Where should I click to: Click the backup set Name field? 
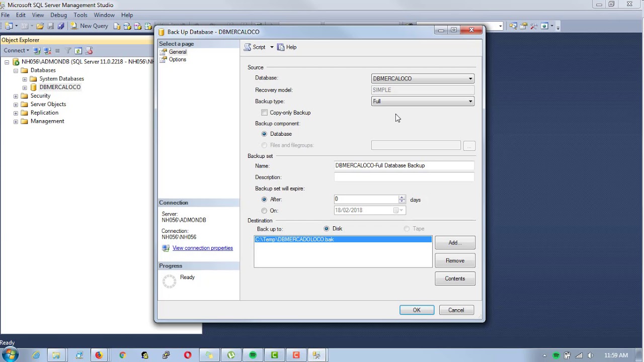point(404,165)
